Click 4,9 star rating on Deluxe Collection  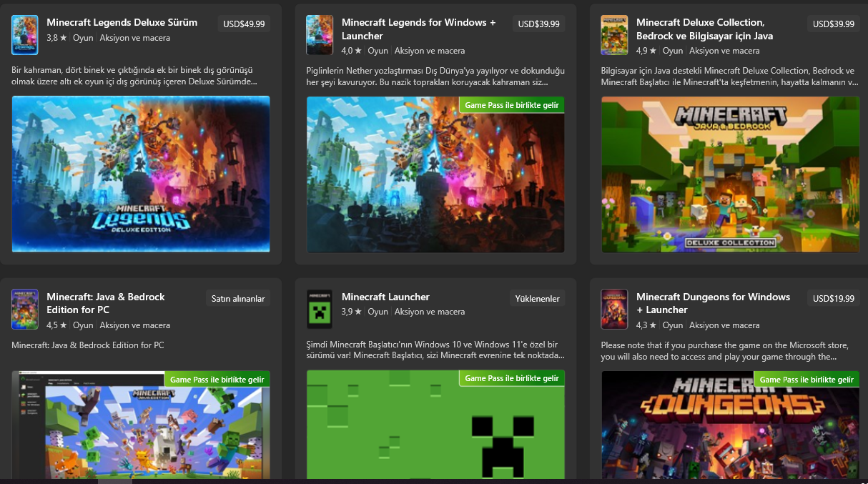click(x=646, y=51)
